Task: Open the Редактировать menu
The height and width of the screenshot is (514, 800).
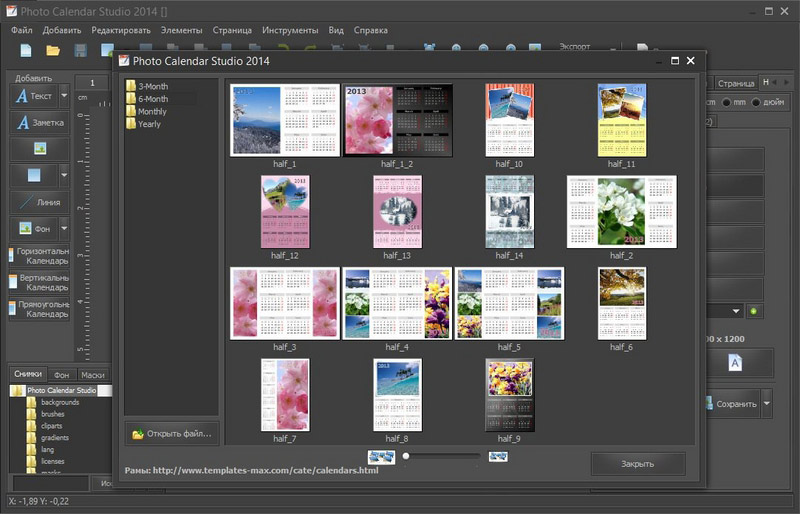Action: (121, 30)
